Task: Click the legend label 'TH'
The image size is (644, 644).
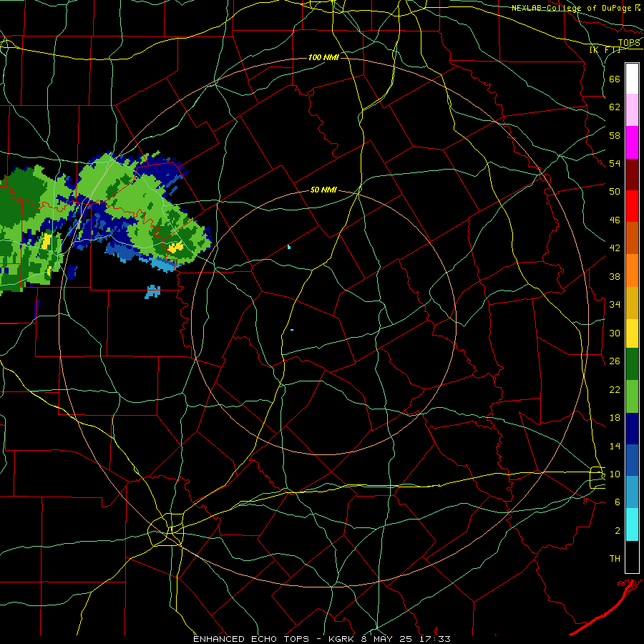Action: point(615,559)
